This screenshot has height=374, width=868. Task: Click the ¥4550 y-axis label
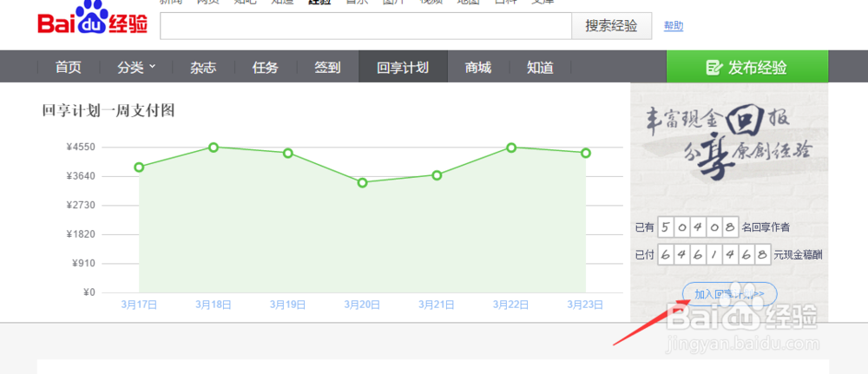click(x=81, y=148)
